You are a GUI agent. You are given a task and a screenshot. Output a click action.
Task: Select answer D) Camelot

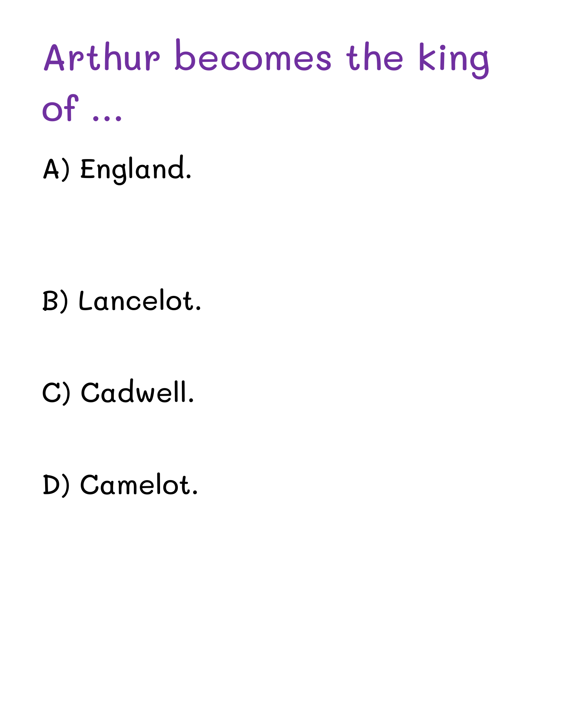(x=120, y=485)
